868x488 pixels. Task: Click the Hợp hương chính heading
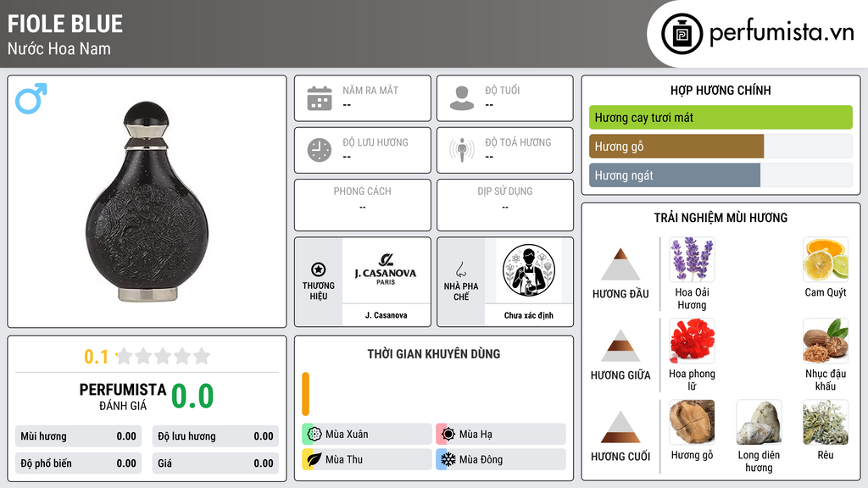tap(721, 90)
